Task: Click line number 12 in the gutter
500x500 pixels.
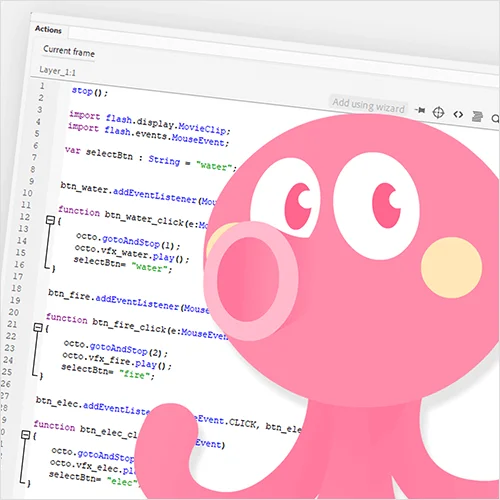Action: tap(25, 217)
